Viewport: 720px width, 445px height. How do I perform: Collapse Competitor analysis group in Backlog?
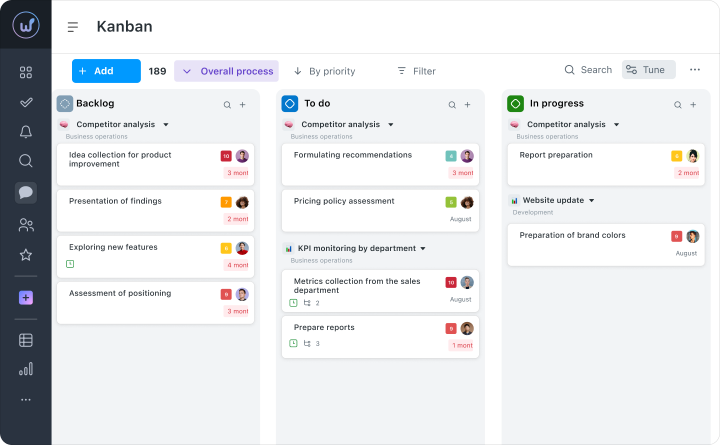[x=166, y=125]
